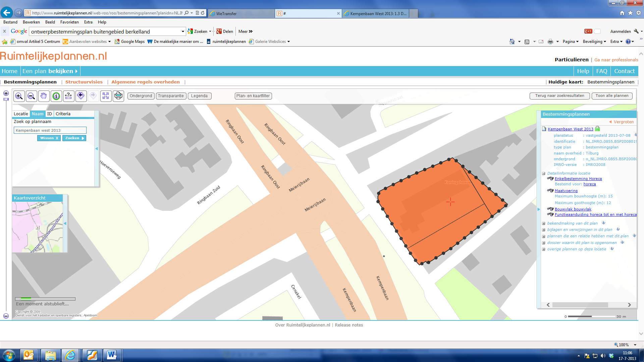The width and height of the screenshot is (644, 362).
Task: Click minus at bottom of zoom slider
Action: click(x=6, y=316)
